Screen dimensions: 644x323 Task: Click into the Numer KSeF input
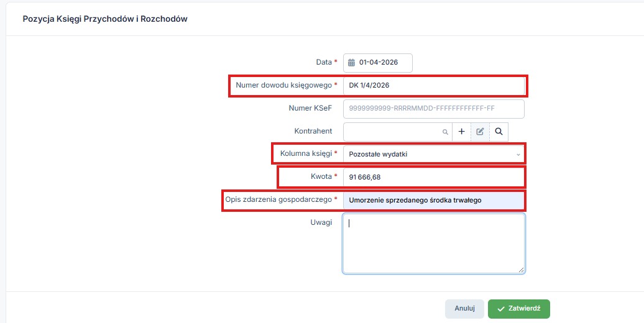pos(433,108)
